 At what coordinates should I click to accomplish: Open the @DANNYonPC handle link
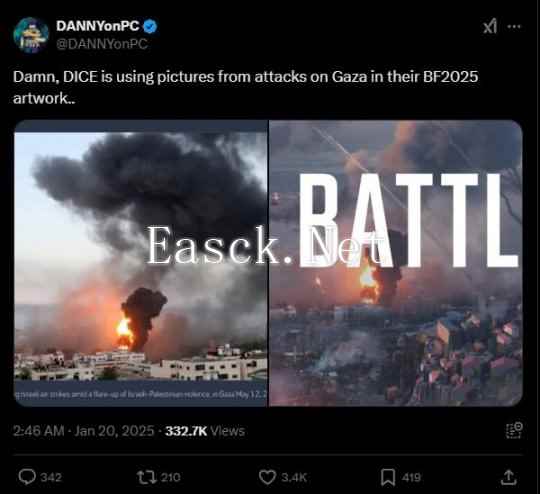tap(102, 44)
